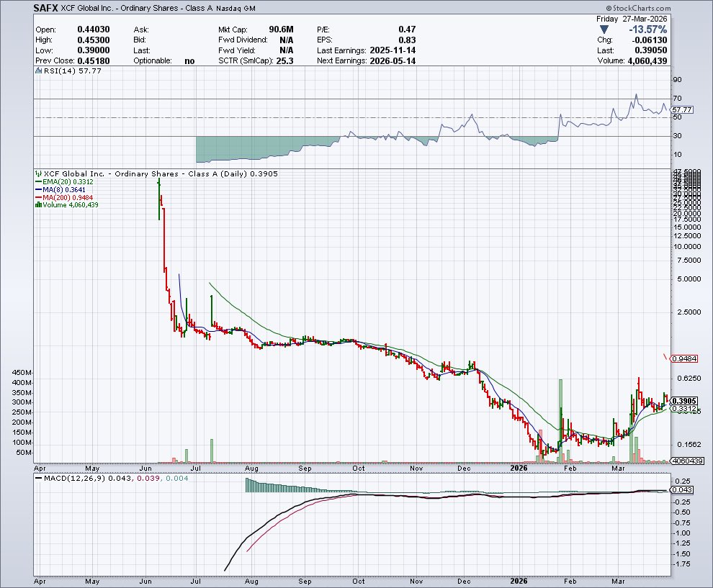The width and height of the screenshot is (713, 588).
Task: Click the EMA price tag 0.3312
Action: (684, 409)
